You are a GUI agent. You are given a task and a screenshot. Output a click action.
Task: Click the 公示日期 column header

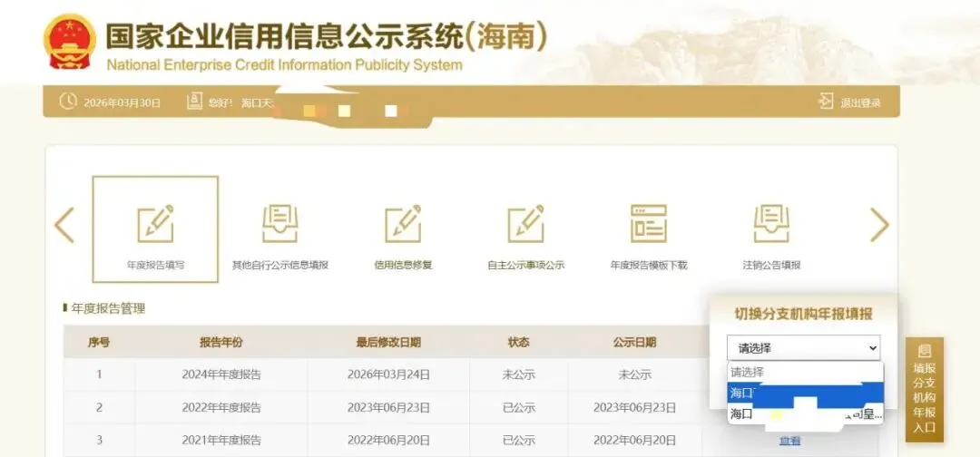pos(634,342)
